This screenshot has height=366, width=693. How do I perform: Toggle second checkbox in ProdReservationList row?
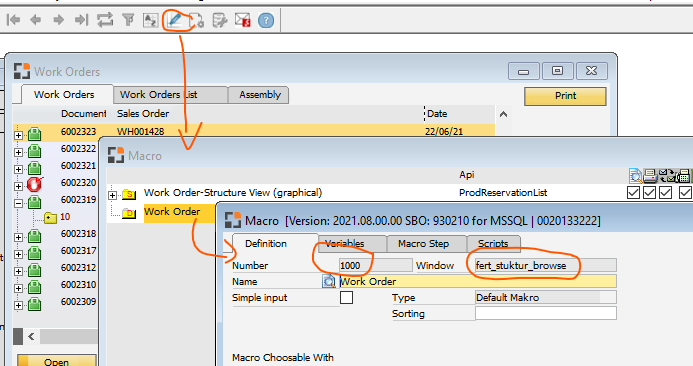pyautogui.click(x=649, y=193)
